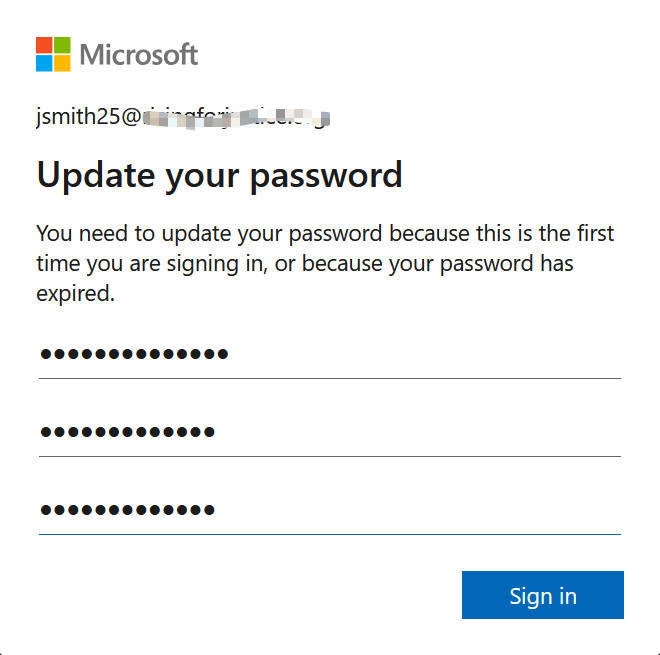Viewport: 660px width, 655px height.
Task: Click the masked dots in first field
Action: coord(134,354)
